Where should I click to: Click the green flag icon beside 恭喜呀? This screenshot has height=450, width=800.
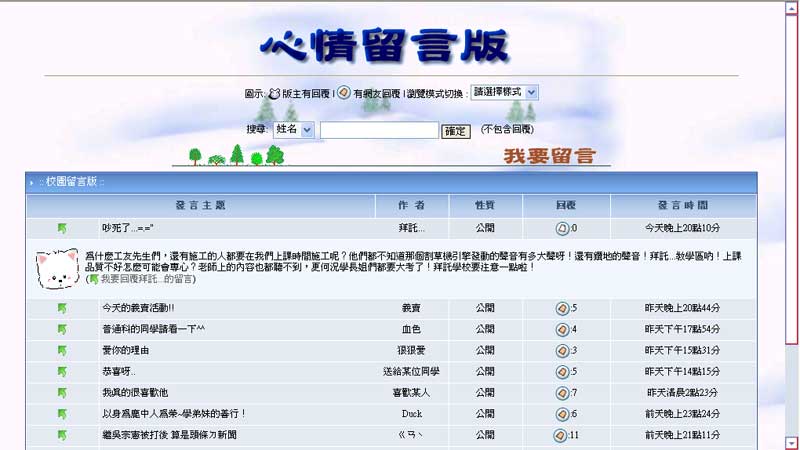[x=62, y=372]
